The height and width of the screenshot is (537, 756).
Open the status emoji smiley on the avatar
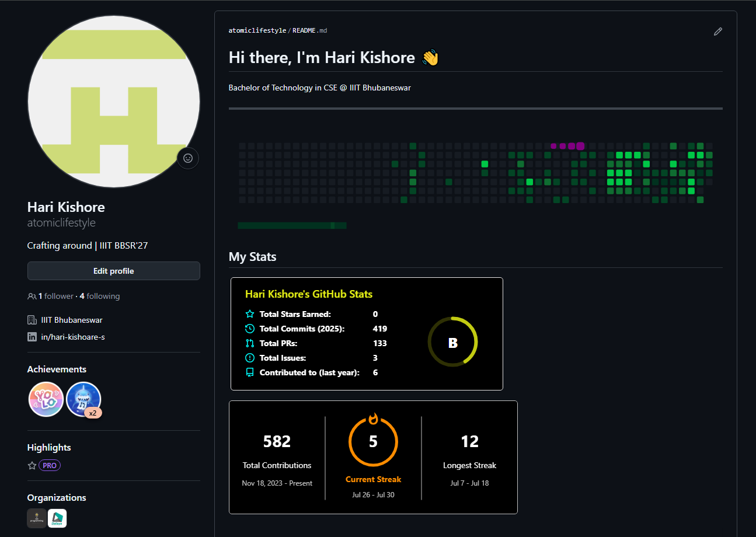[187, 158]
